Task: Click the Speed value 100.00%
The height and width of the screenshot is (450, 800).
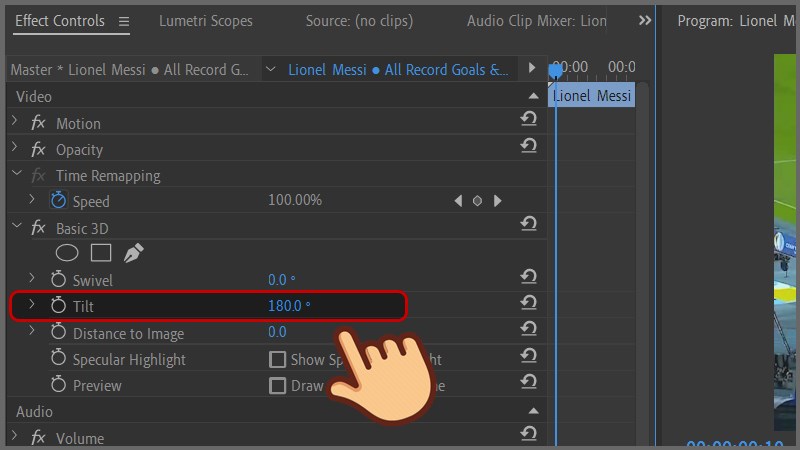Action: coord(295,200)
